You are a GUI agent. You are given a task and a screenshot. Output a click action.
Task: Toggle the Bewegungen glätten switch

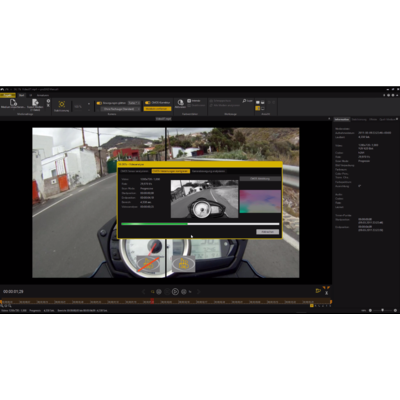[99, 103]
